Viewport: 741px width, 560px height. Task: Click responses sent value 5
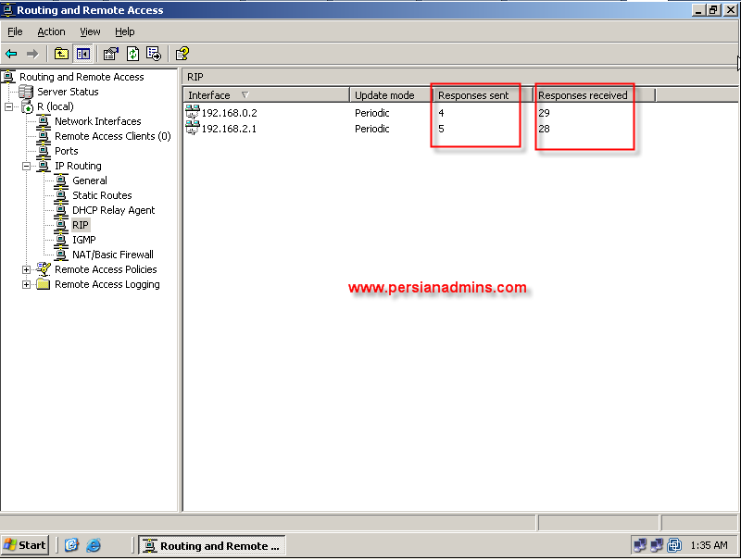[441, 129]
